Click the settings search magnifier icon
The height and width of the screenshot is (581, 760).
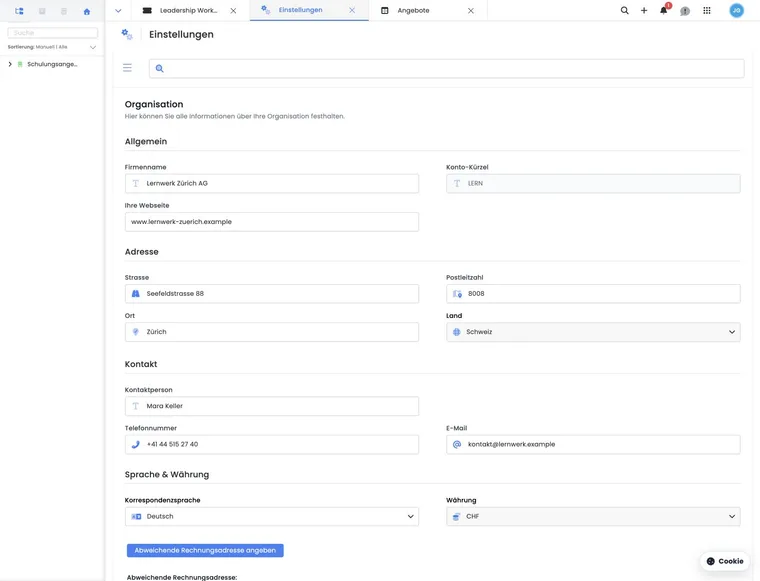pos(159,68)
